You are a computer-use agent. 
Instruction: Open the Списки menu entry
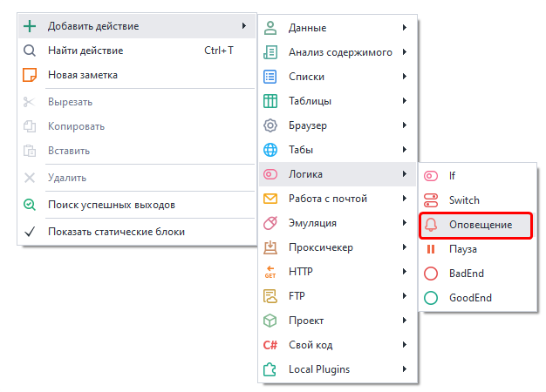point(307,77)
